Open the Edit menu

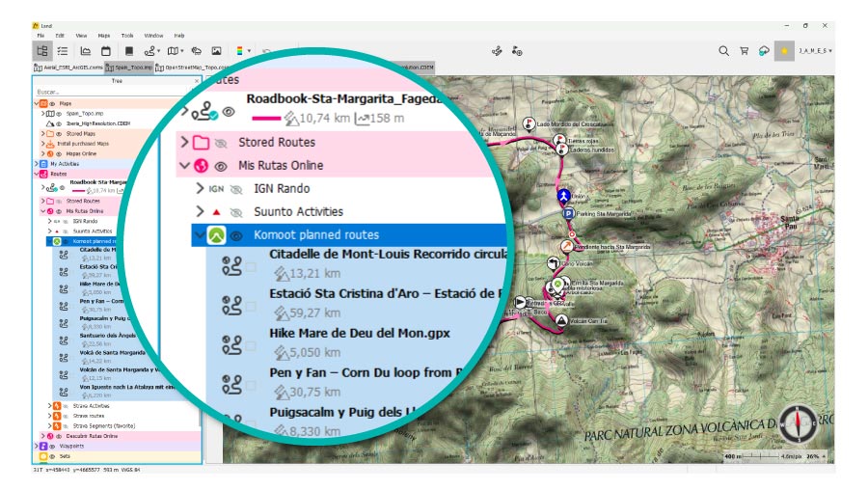[60, 36]
